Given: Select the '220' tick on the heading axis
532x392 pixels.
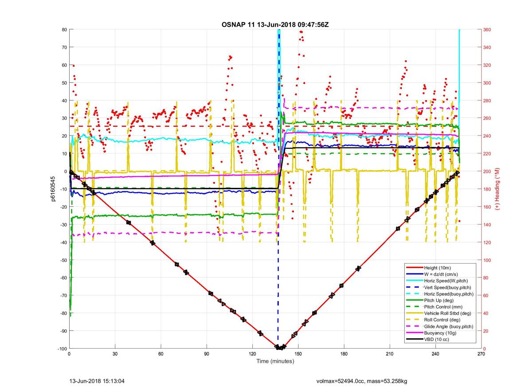Looking at the screenshot, I should pyautogui.click(x=488, y=154).
